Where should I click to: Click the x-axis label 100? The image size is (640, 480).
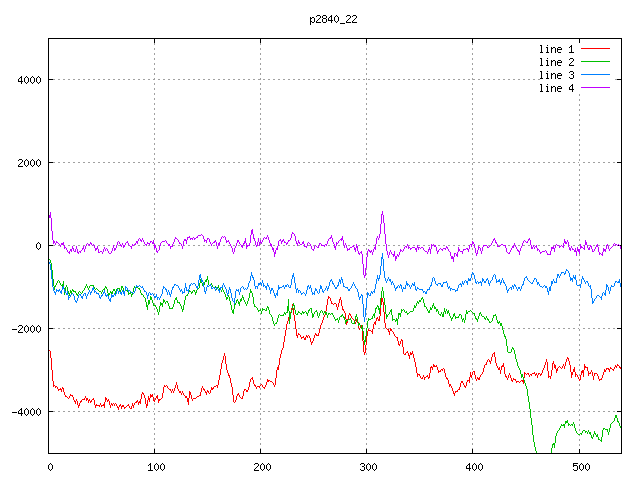(156, 467)
